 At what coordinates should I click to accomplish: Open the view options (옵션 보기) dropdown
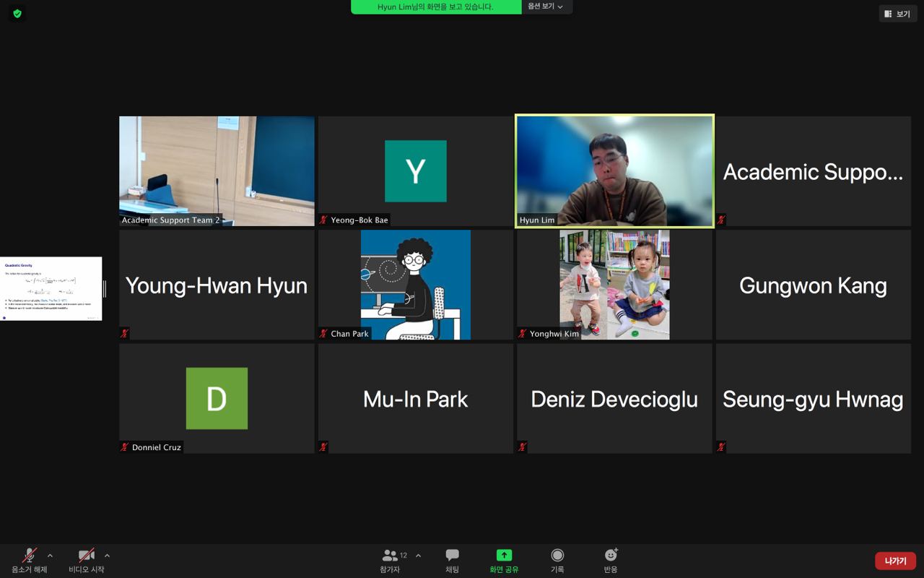coord(546,7)
